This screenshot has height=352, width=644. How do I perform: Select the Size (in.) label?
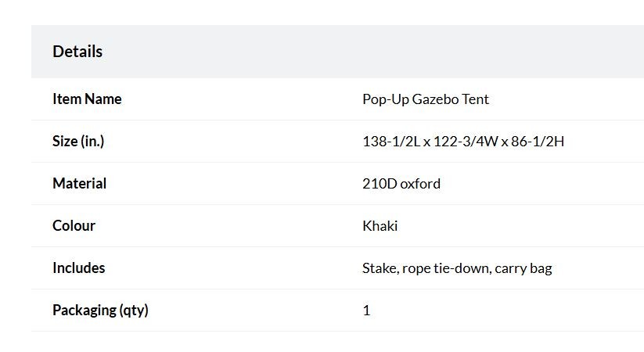78,142
